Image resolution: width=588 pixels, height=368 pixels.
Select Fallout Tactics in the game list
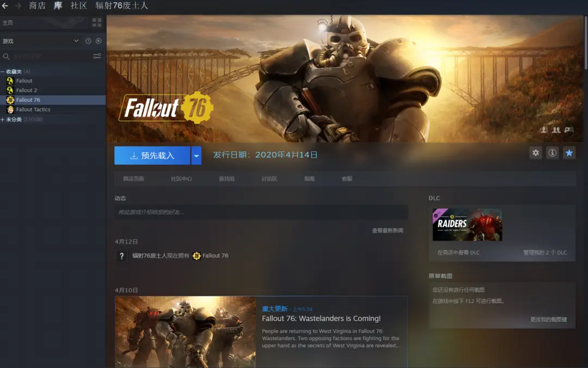coord(33,109)
